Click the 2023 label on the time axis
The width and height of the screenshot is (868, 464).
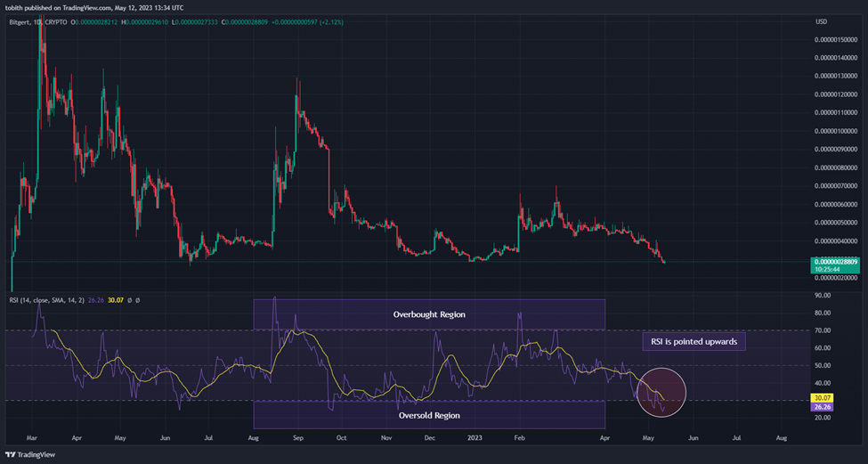pyautogui.click(x=475, y=438)
